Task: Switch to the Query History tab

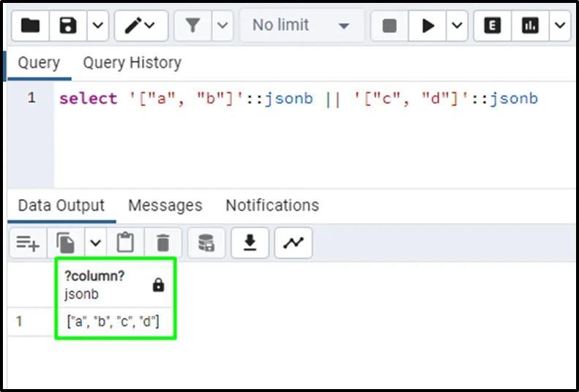Action: (x=132, y=63)
